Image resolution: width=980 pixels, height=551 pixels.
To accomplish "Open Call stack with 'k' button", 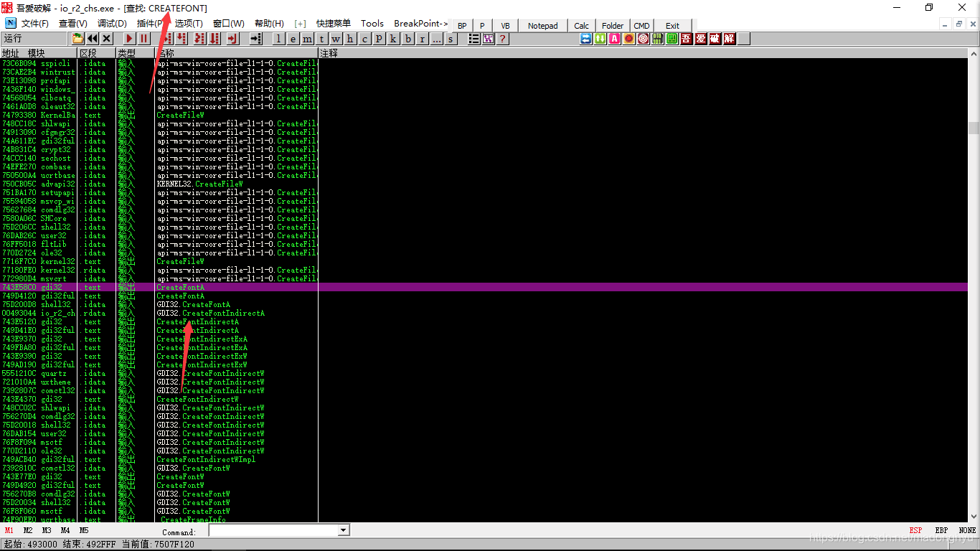I will click(394, 39).
